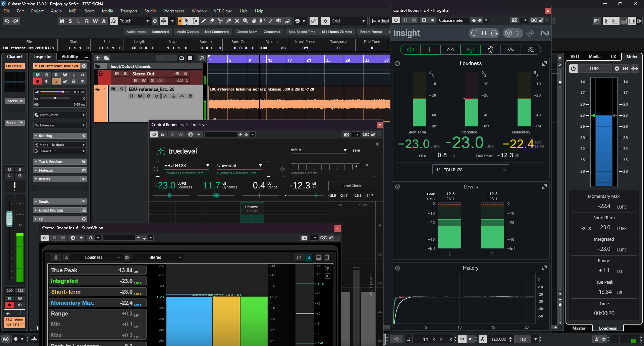Select the Scissors split tool

[220, 21]
